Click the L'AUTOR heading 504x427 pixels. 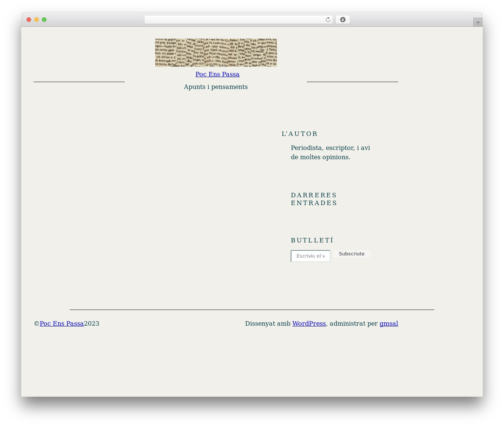pos(300,134)
